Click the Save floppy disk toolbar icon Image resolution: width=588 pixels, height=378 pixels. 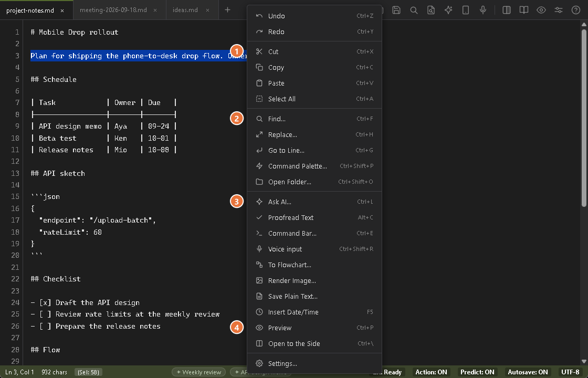[396, 10]
